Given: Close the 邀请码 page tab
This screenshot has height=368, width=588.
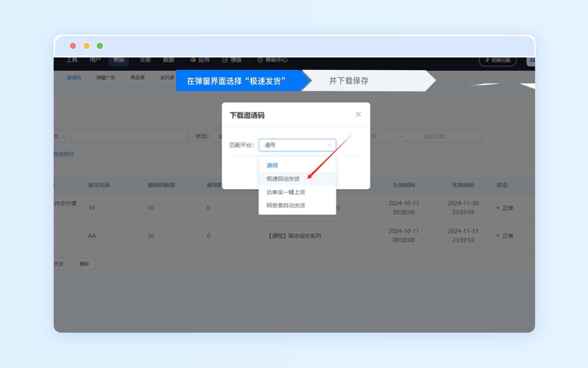Looking at the screenshot, I should tap(86, 78).
